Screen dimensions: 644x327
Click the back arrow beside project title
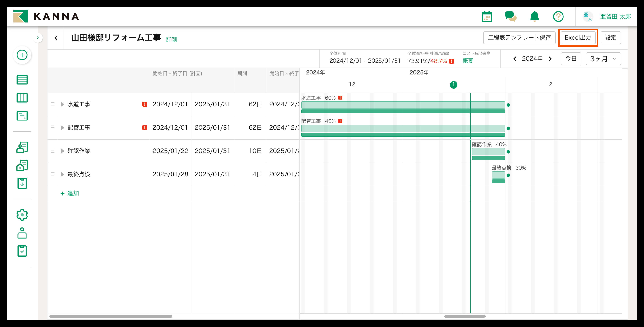(56, 38)
